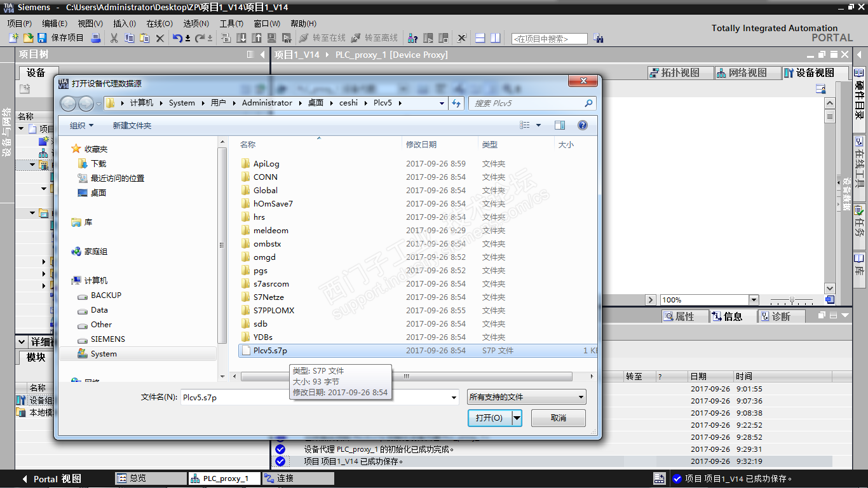The height and width of the screenshot is (488, 868).
Task: Click the copy icon in TIA toolbar
Action: (x=130, y=38)
